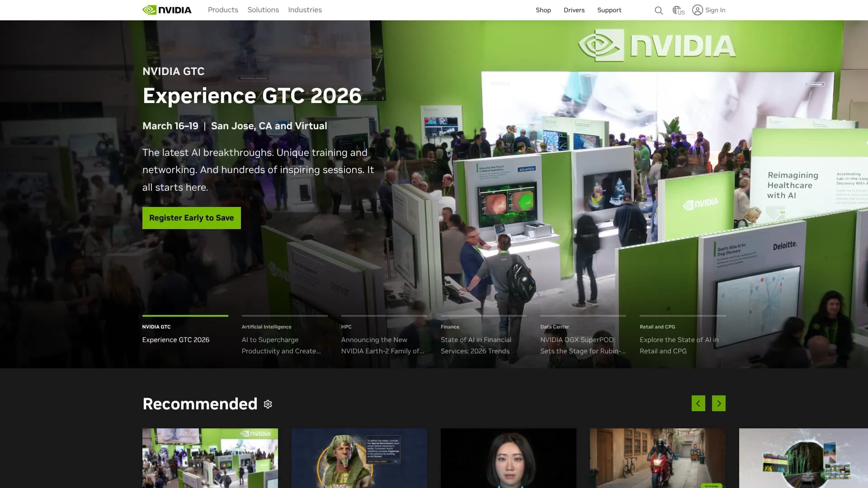Click Register Early to Save button

[x=192, y=218]
